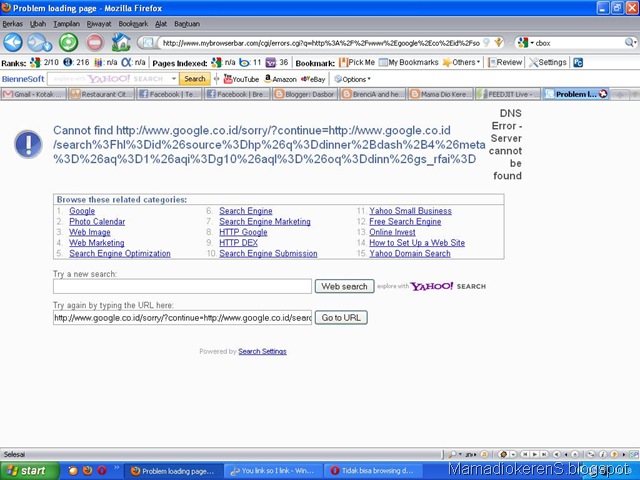The height and width of the screenshot is (480, 640).
Task: Switch to the Gmail - Kotak tab
Action: [34, 94]
